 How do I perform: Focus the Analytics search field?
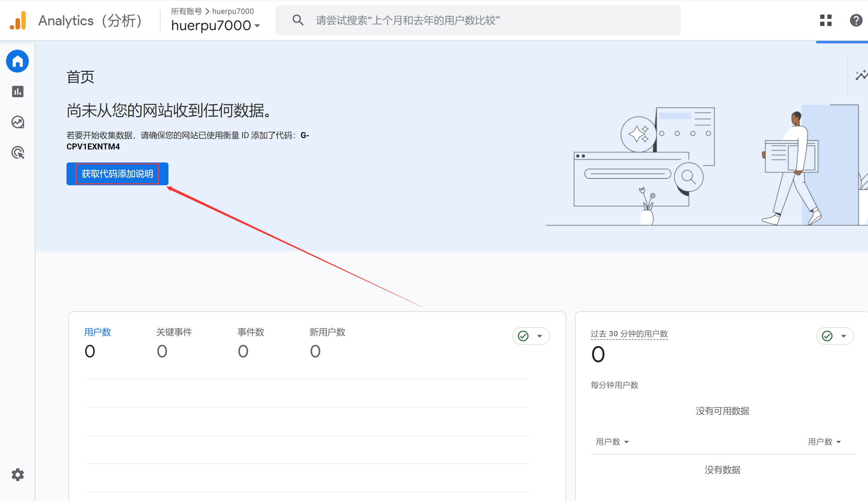(478, 20)
